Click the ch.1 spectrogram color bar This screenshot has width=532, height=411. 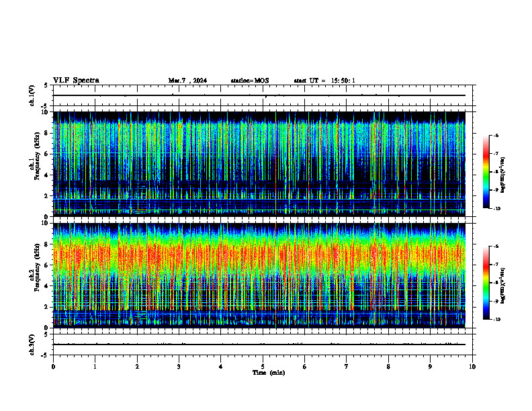486,172
